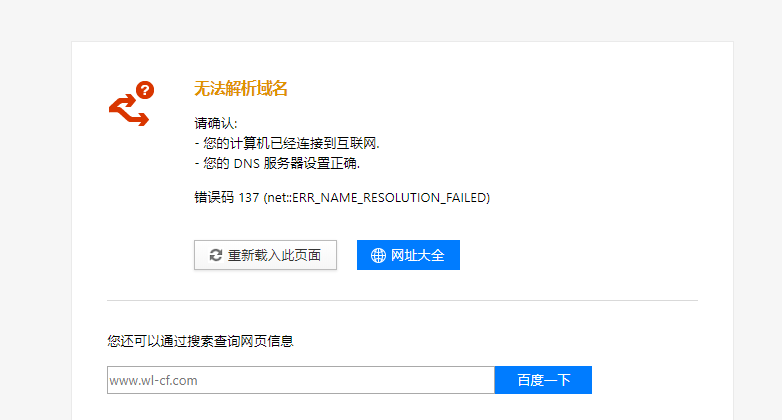Click the 请确认: label
The height and width of the screenshot is (420, 782).
[216, 123]
